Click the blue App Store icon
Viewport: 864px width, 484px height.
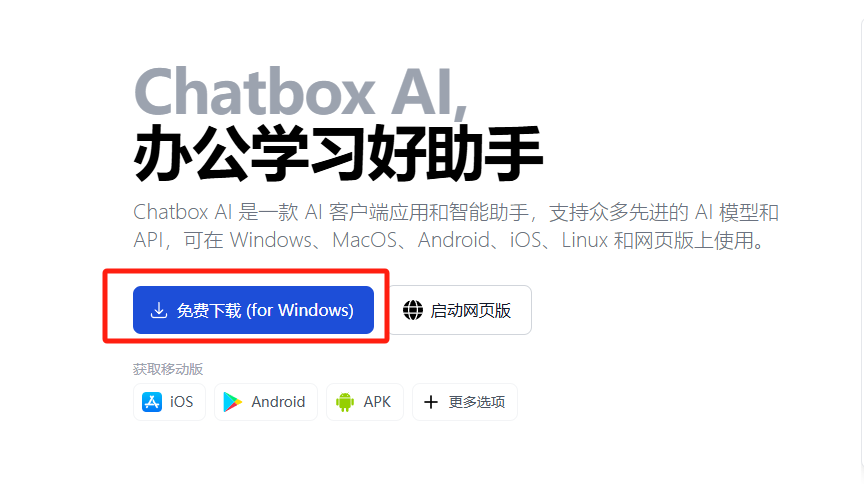click(152, 402)
